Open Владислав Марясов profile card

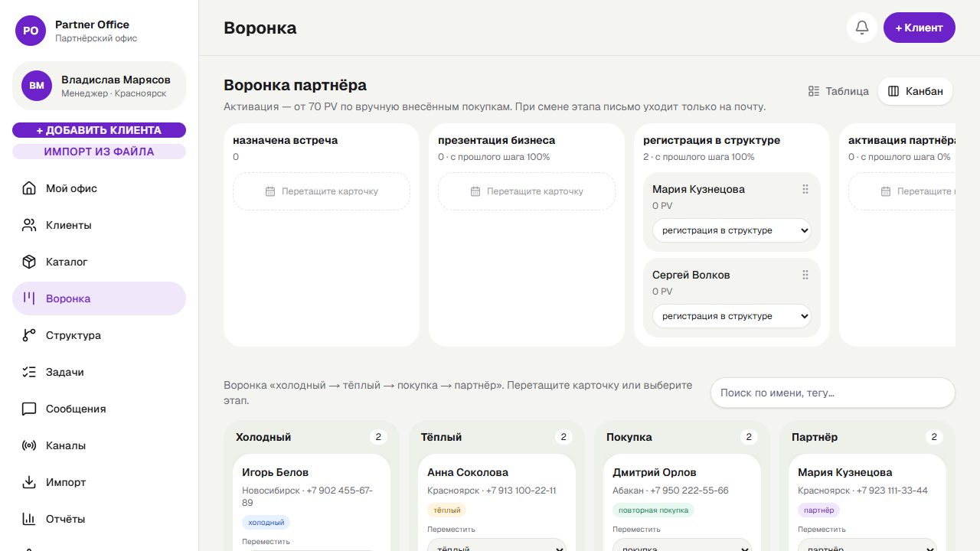click(x=99, y=86)
